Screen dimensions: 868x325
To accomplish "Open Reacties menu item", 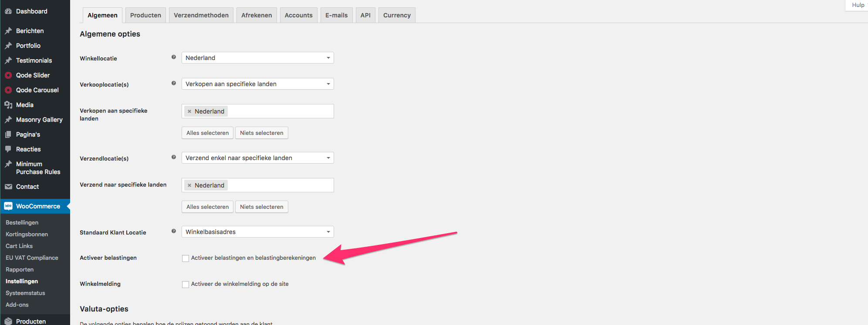I will 35,149.
